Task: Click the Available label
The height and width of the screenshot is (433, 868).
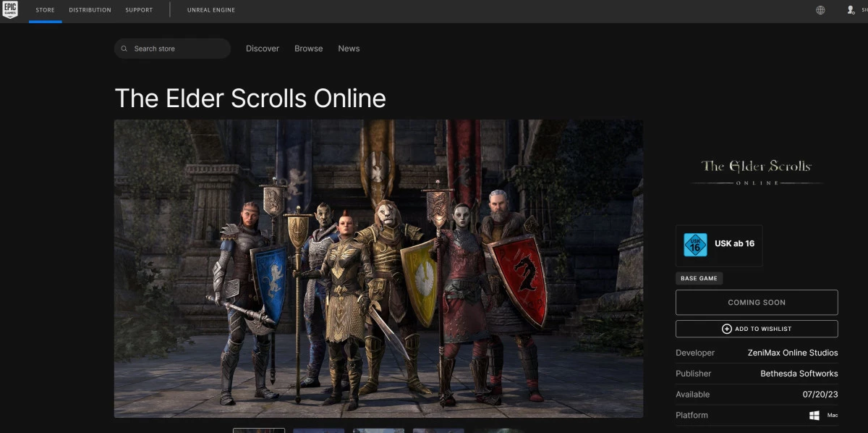Action: 693,395
